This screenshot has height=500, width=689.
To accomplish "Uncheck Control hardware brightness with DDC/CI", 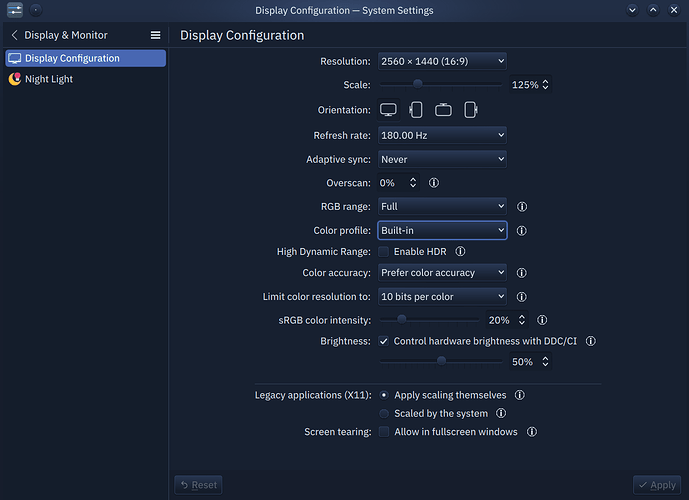I will 384,341.
